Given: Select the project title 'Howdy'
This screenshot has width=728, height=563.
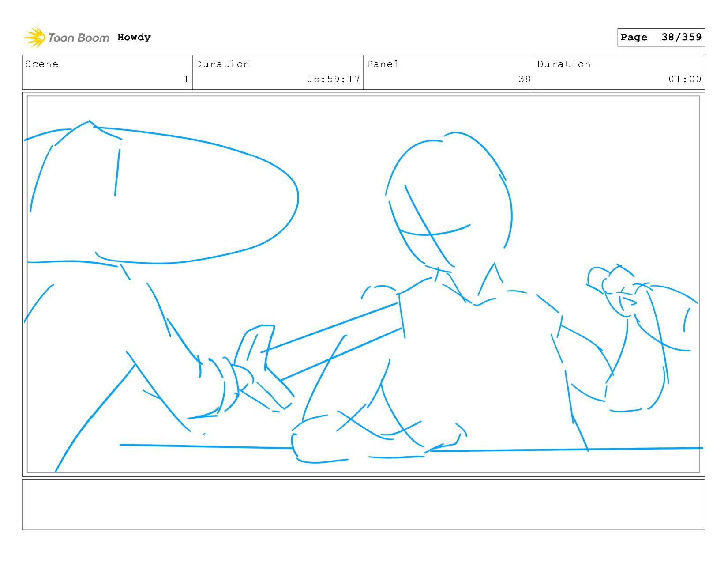Looking at the screenshot, I should [x=134, y=38].
